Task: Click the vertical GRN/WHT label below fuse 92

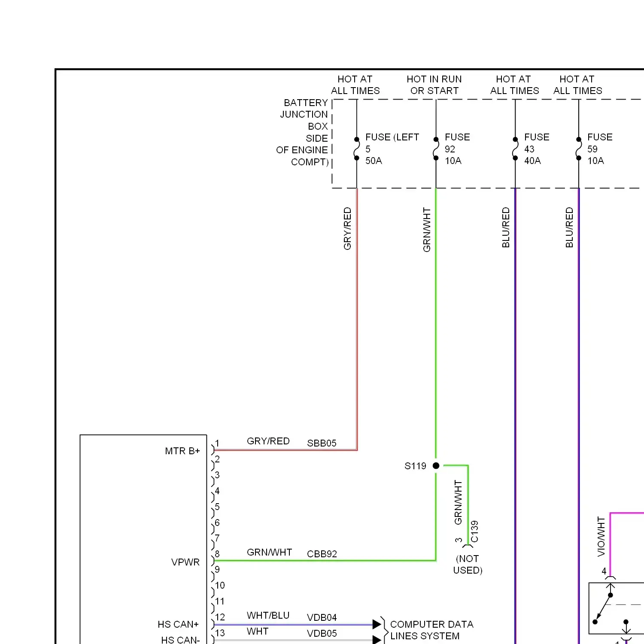Action: (x=427, y=230)
